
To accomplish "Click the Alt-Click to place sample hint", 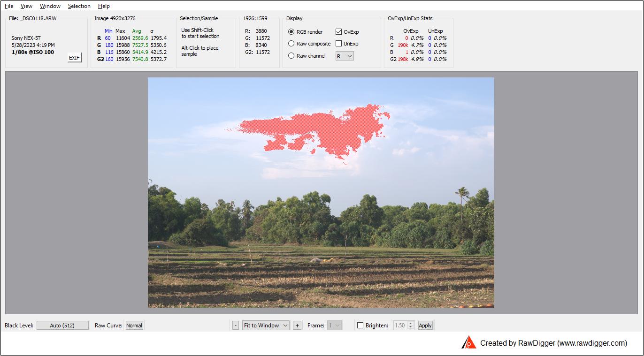I will point(200,51).
